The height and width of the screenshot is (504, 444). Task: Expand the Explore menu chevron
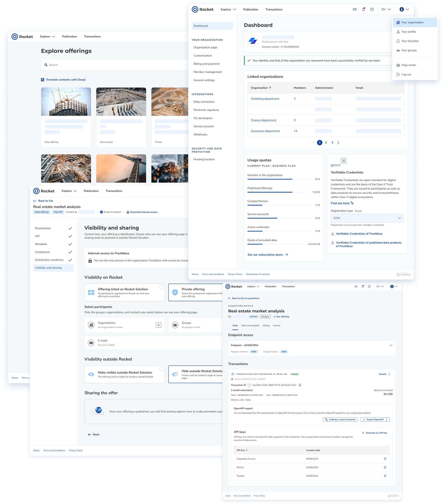click(235, 9)
